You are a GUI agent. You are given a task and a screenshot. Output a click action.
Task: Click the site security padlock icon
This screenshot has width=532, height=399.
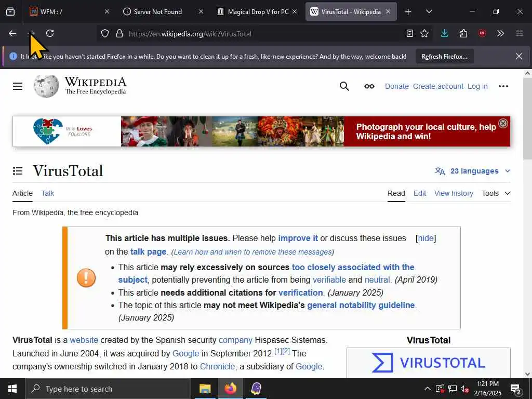coord(119,33)
